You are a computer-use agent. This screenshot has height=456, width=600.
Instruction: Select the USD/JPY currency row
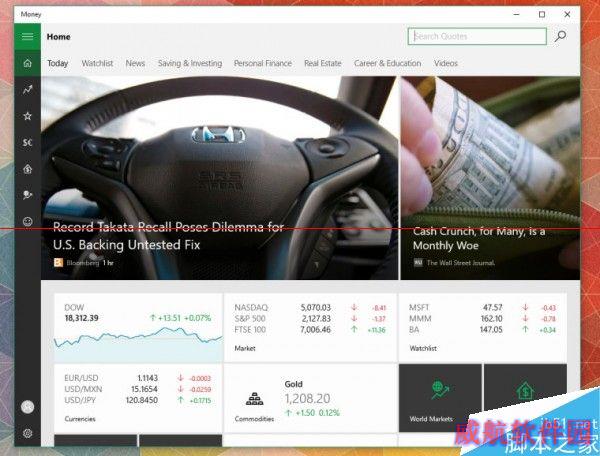138,401
